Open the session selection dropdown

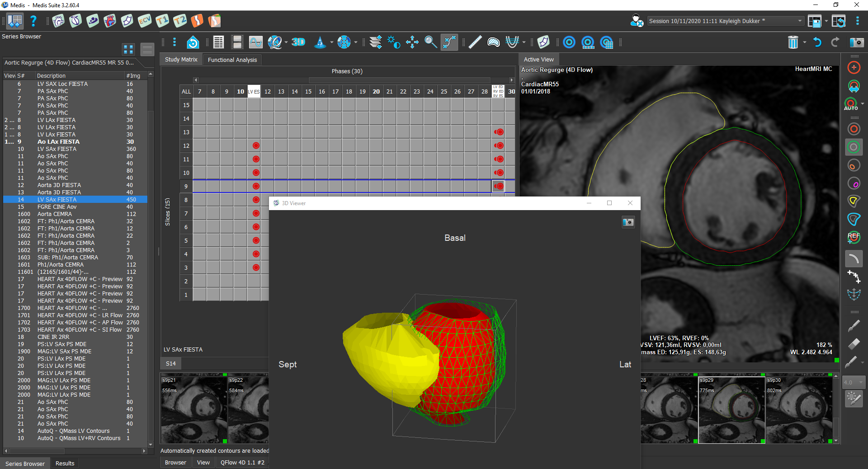tap(799, 21)
